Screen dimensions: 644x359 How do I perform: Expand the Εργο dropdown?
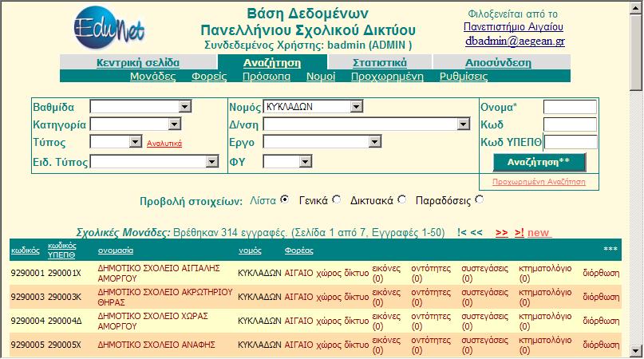click(x=322, y=142)
